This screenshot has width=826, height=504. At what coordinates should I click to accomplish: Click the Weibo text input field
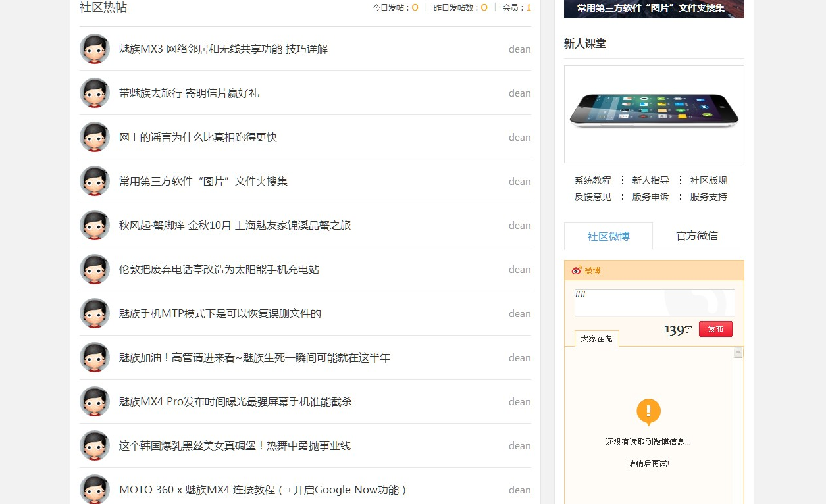[654, 303]
